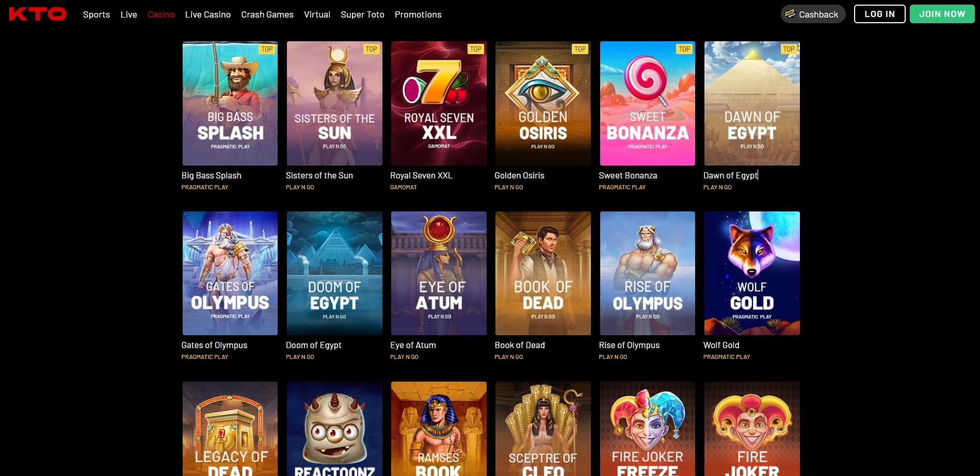
Task: Open the Cashback button
Action: coord(813,14)
